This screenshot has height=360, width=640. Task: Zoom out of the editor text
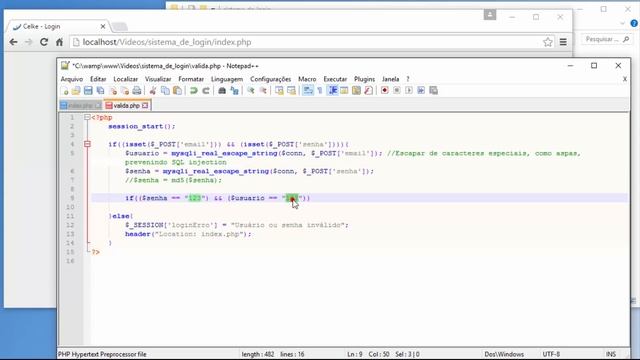(x=263, y=91)
